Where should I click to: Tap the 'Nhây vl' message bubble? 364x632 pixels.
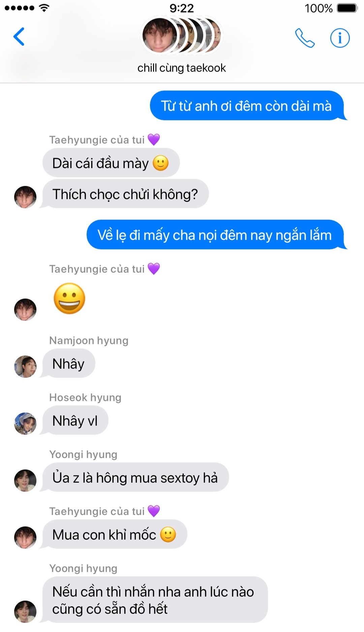pyautogui.click(x=75, y=420)
